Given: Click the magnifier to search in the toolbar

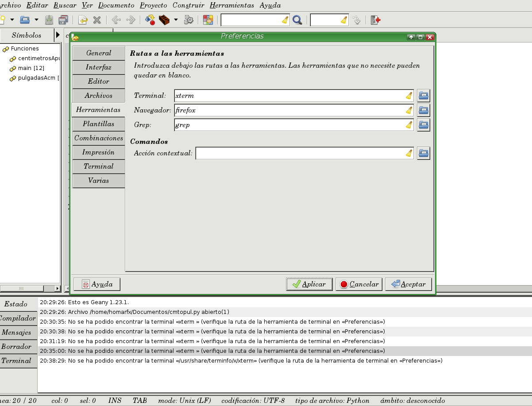Looking at the screenshot, I should point(297,20).
